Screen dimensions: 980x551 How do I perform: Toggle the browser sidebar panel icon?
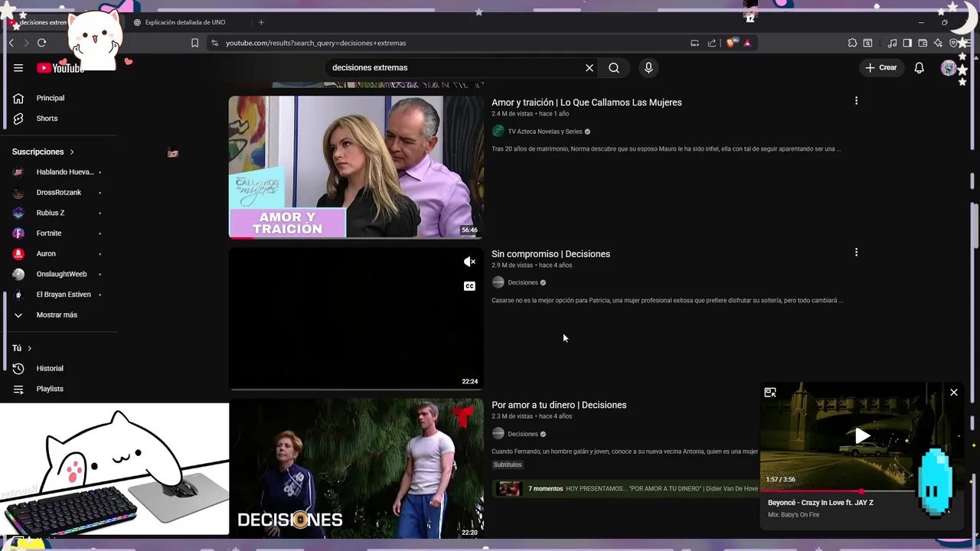907,43
